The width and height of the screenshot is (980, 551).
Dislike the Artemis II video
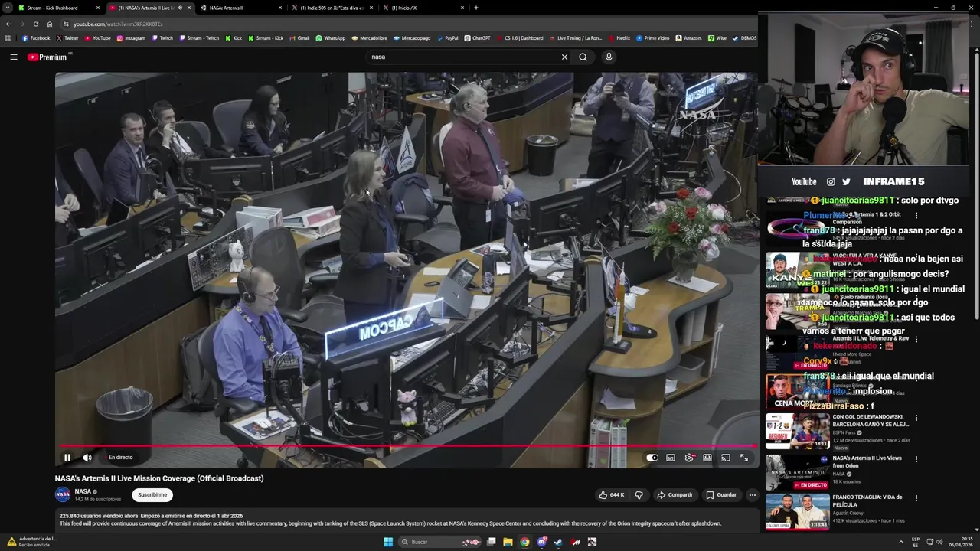point(639,495)
